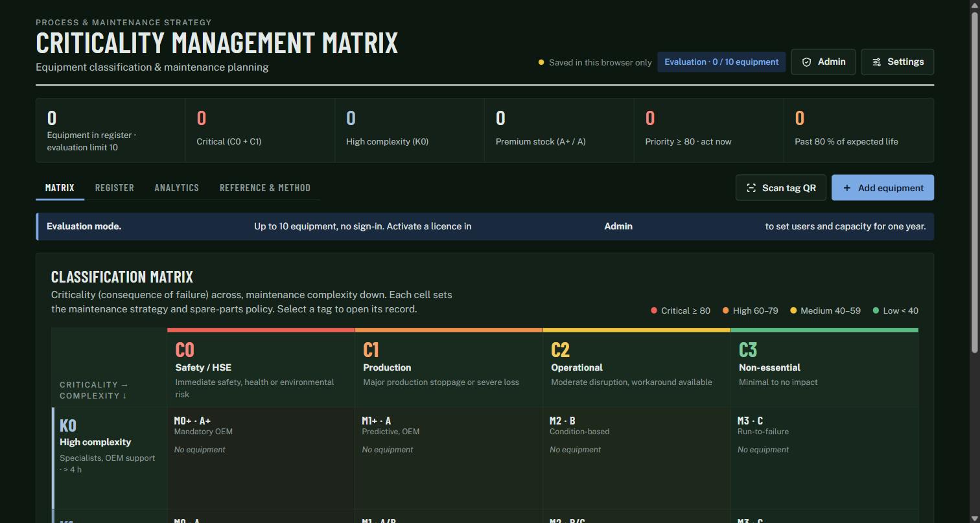This screenshot has width=980, height=523.
Task: Open the Analytics tab
Action: coord(176,188)
